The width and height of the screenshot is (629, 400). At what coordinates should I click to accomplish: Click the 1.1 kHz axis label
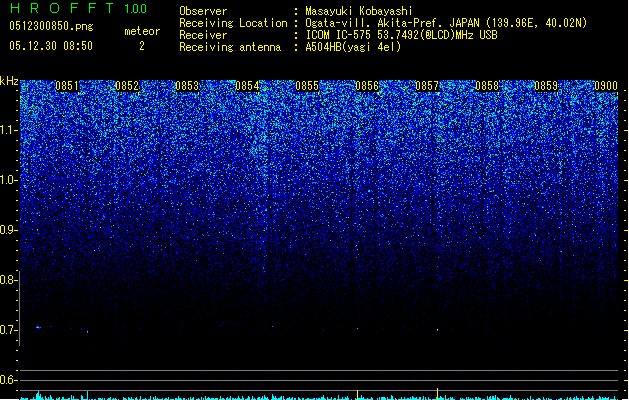point(9,130)
